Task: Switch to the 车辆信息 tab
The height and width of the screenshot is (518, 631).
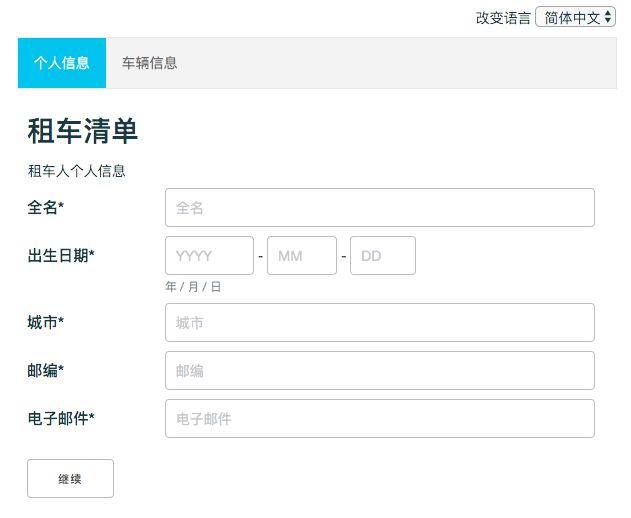Action: pyautogui.click(x=150, y=63)
